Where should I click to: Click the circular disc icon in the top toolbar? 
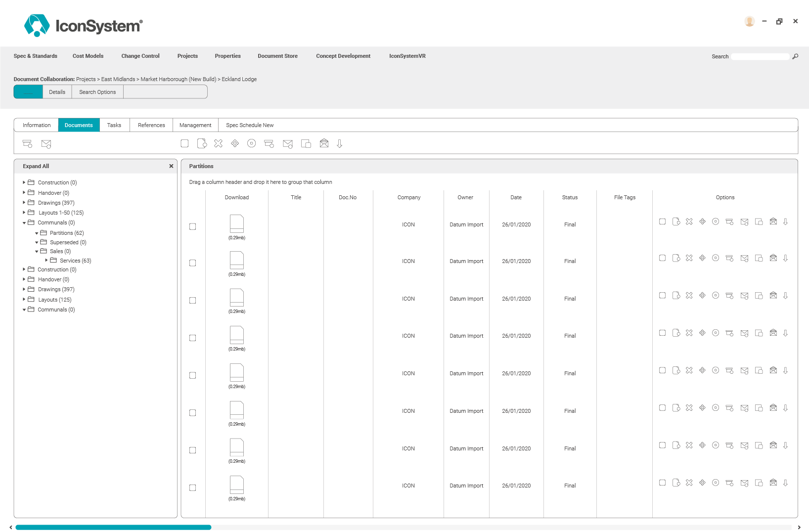252,143
